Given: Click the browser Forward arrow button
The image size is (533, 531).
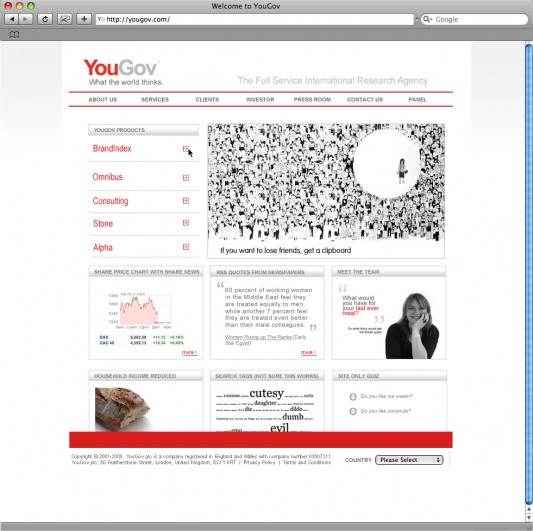Looking at the screenshot, I should tap(25, 19).
